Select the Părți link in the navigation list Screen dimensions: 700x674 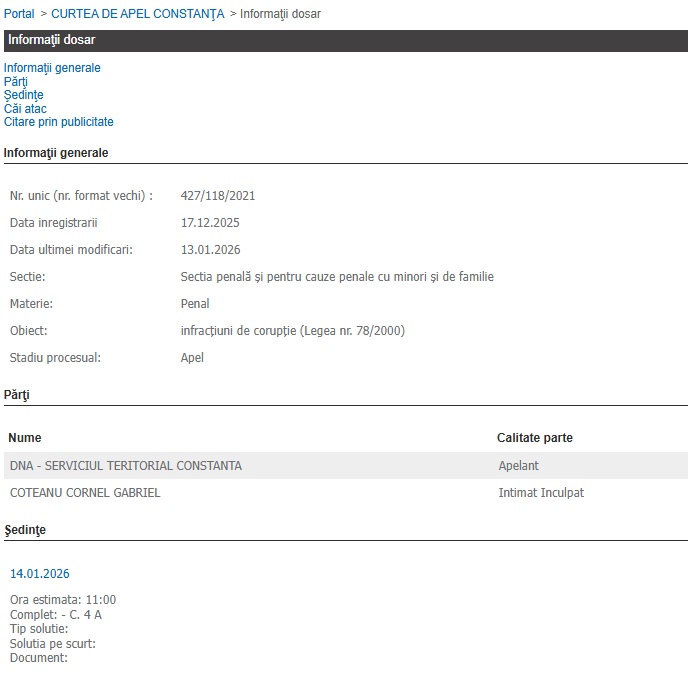[x=16, y=82]
